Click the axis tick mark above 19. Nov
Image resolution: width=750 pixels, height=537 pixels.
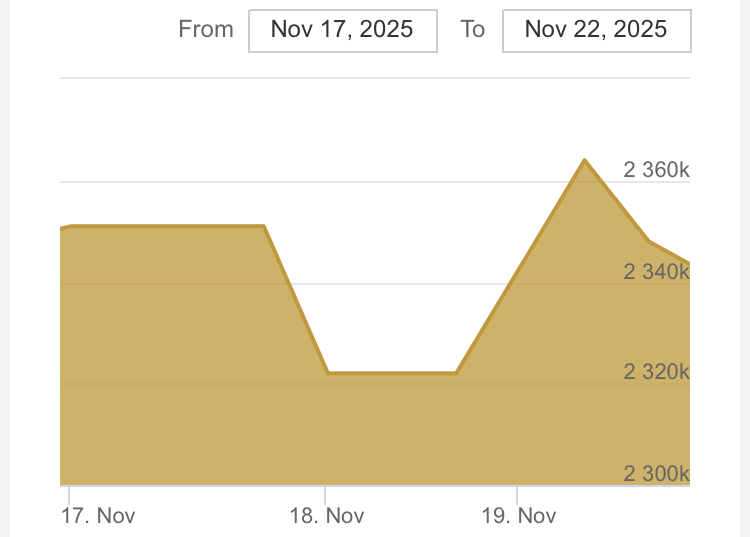pyautogui.click(x=517, y=494)
